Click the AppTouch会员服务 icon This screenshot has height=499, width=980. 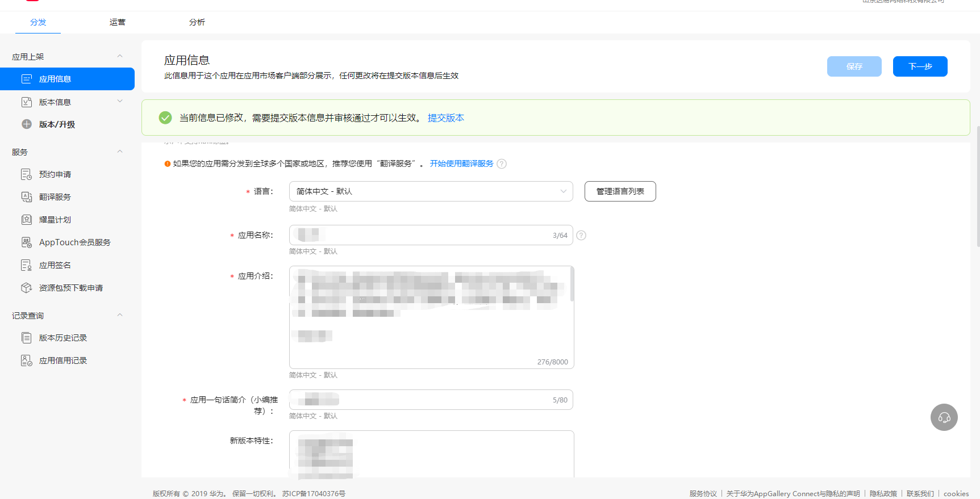[27, 242]
